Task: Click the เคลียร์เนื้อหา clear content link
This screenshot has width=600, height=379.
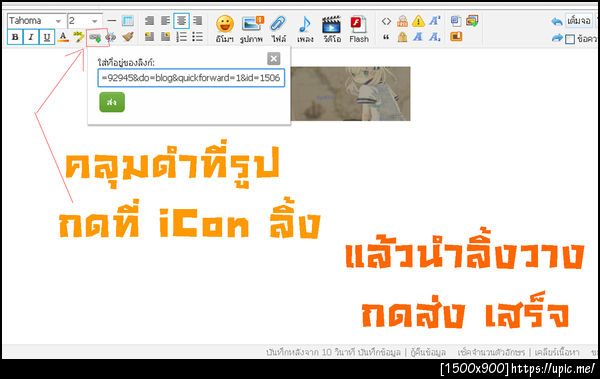Action: pyautogui.click(x=557, y=351)
